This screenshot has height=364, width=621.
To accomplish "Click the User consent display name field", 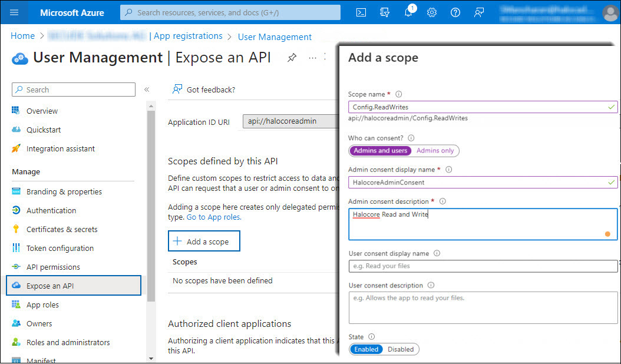I will (x=483, y=266).
